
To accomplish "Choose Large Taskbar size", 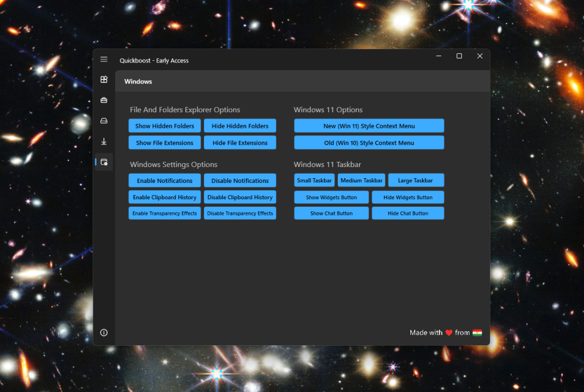I will [416, 180].
